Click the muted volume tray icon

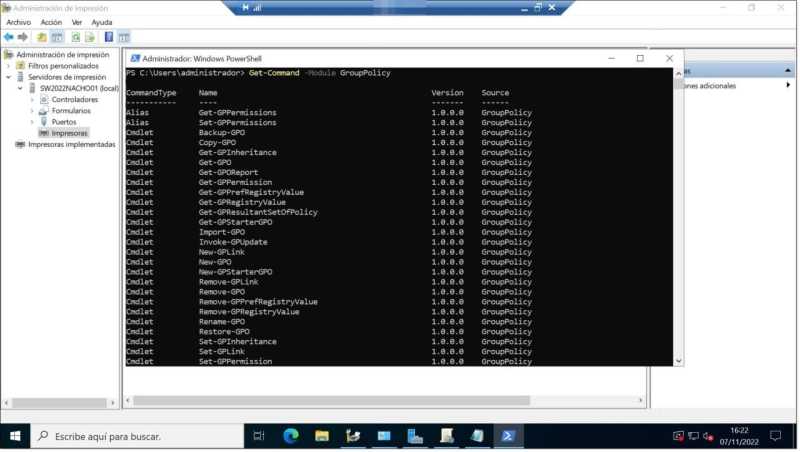[x=708, y=436]
